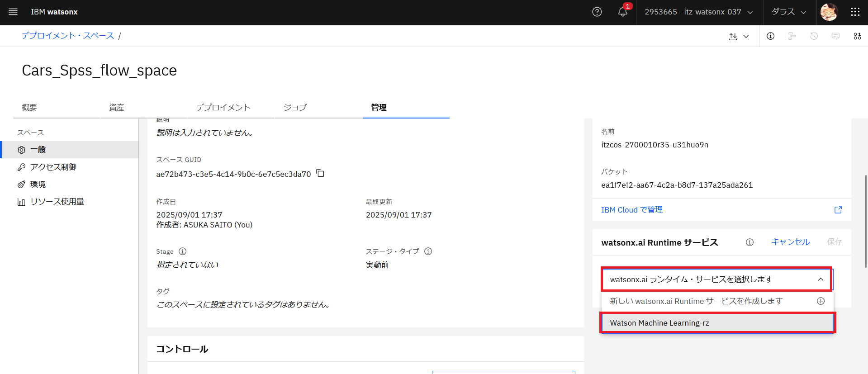Click the info icon next to Stage

pyautogui.click(x=182, y=251)
